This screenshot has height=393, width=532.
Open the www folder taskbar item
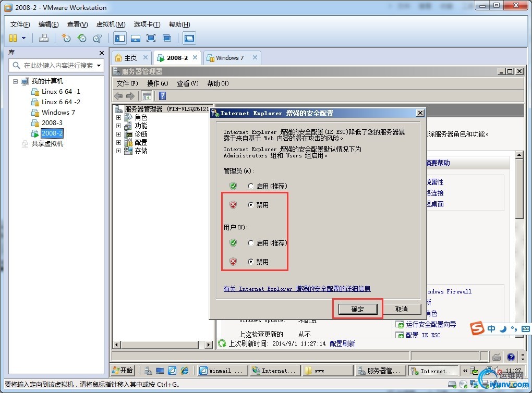(x=327, y=371)
